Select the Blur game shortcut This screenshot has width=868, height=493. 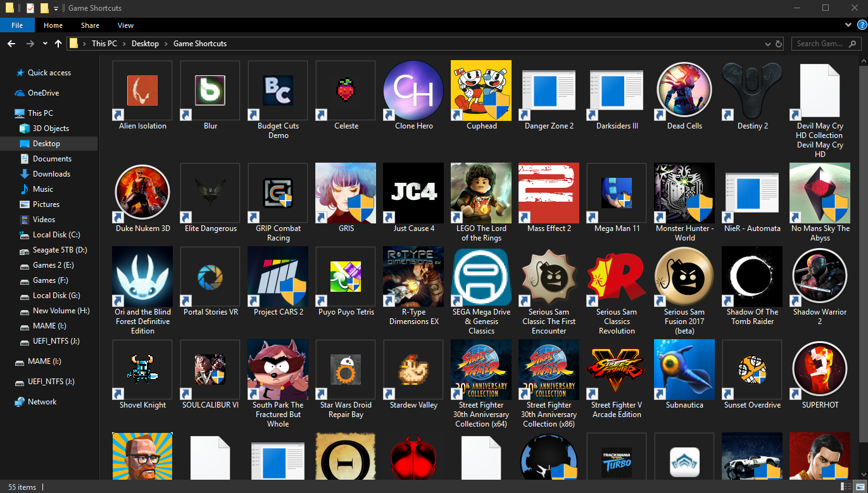[210, 90]
